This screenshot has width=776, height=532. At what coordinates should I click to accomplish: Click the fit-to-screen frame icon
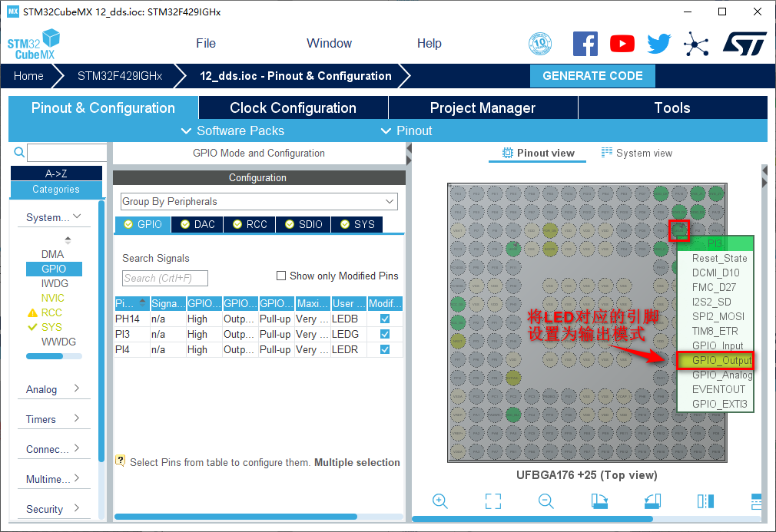click(493, 501)
